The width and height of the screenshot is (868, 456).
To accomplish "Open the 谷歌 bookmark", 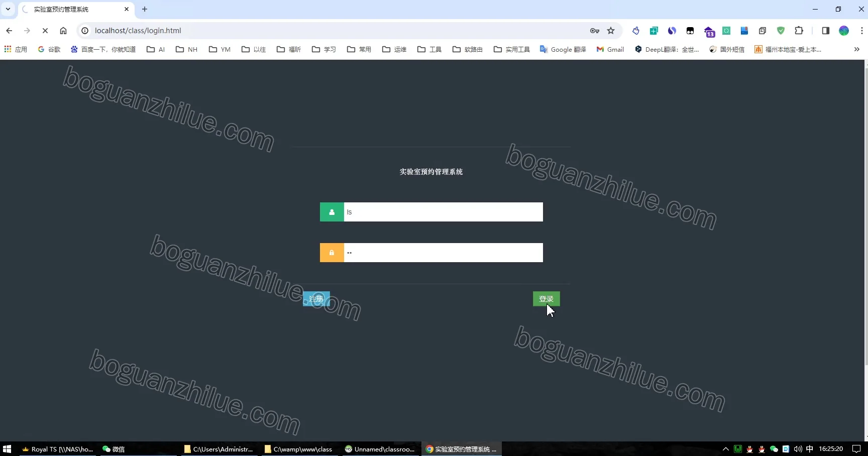I will [49, 49].
